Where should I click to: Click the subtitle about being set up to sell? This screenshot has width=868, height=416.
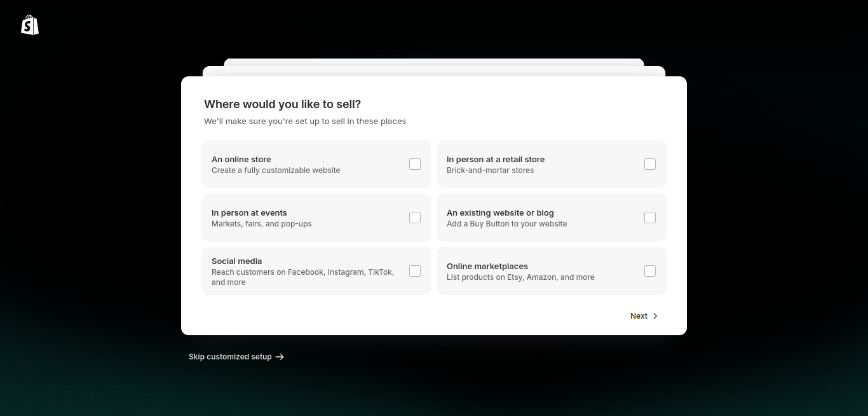[305, 121]
